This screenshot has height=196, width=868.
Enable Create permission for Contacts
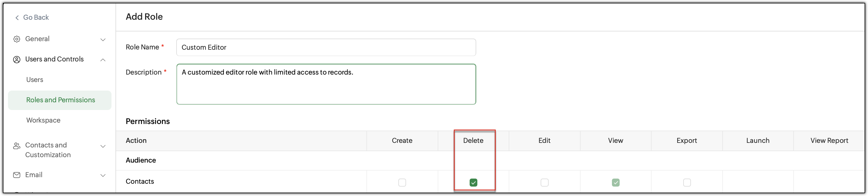[x=402, y=183]
